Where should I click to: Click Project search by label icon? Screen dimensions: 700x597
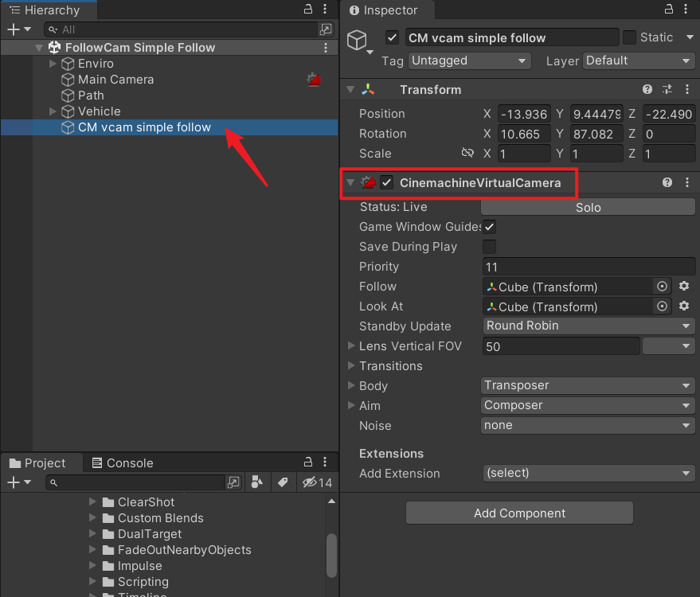(x=283, y=482)
